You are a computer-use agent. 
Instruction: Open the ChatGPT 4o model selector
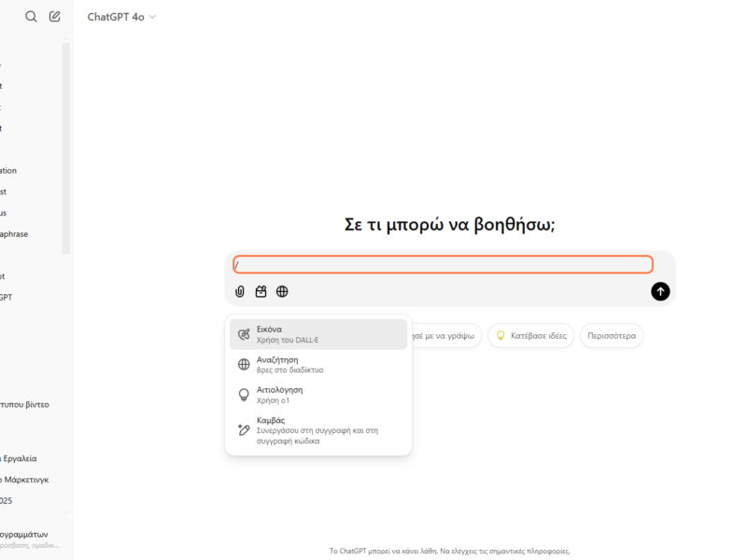(x=121, y=17)
